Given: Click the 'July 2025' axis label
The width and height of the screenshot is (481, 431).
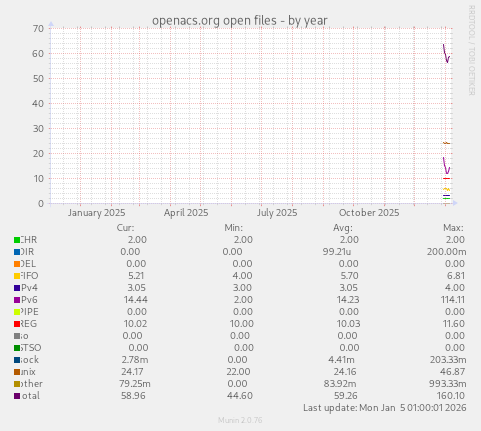Looking at the screenshot, I should pyautogui.click(x=277, y=213).
